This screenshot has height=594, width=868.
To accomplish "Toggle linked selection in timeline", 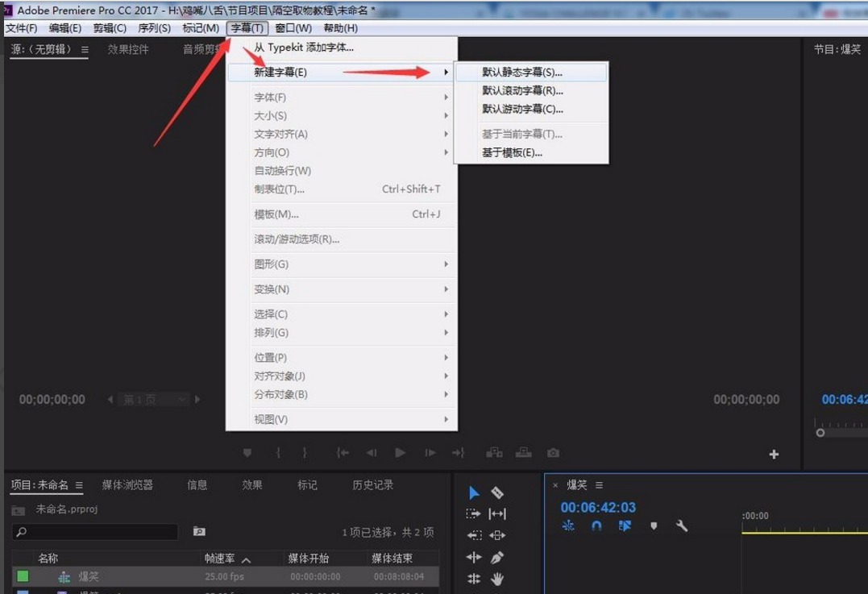I will tap(625, 525).
